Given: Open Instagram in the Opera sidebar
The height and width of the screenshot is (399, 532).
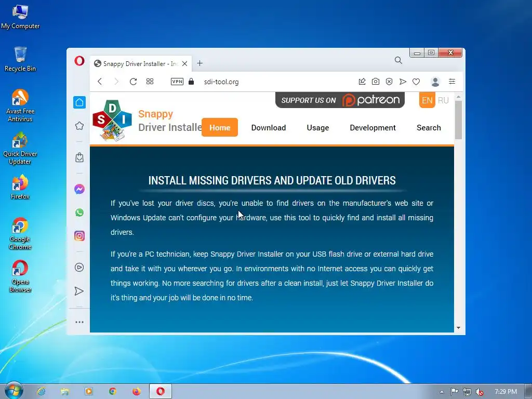Looking at the screenshot, I should pyautogui.click(x=79, y=236).
